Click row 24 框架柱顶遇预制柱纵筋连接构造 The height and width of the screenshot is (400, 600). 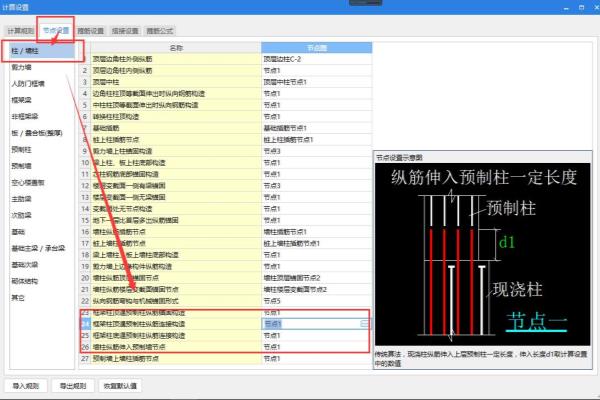point(176,324)
